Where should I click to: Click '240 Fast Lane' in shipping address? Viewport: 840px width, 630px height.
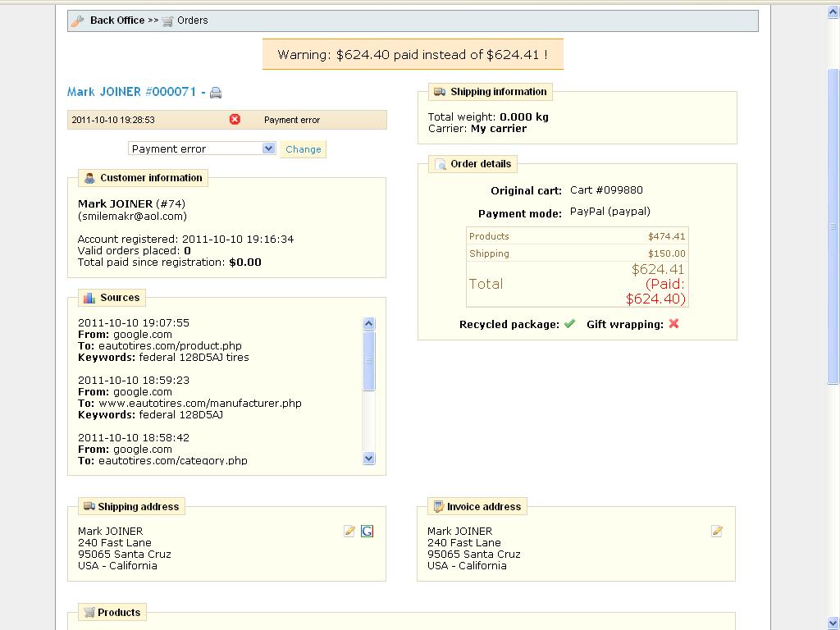115,543
